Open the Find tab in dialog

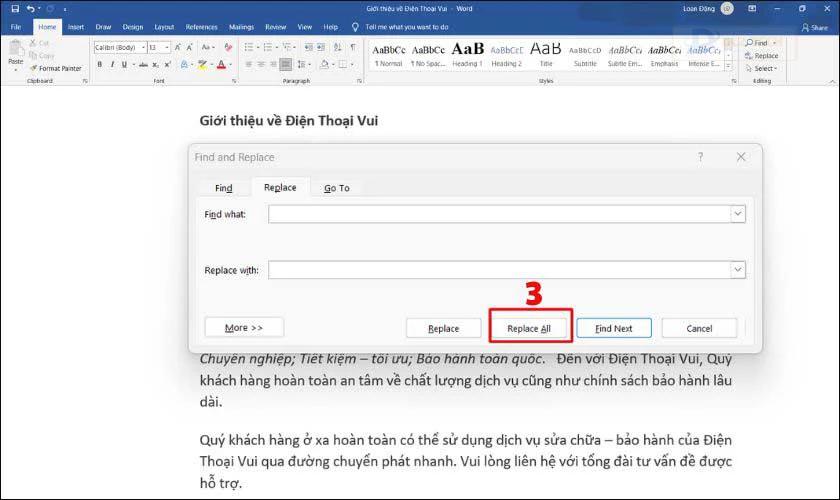click(x=223, y=188)
